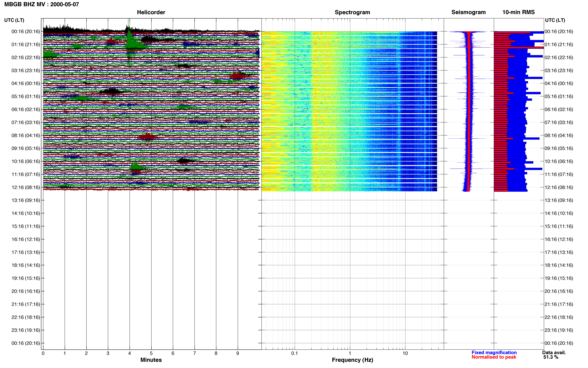Click the plot title MBGB BHZ MV : 2000-05-07
Screen dimensions: 588x368
(42, 4)
